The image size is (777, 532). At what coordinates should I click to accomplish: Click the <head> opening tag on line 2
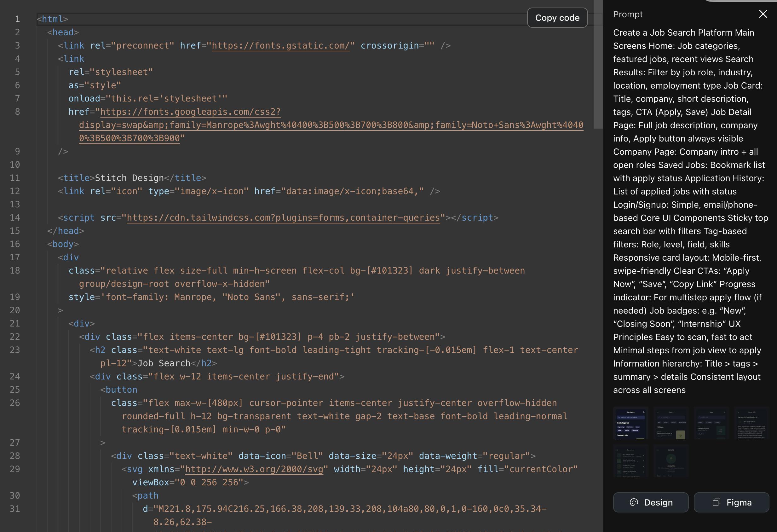click(63, 32)
